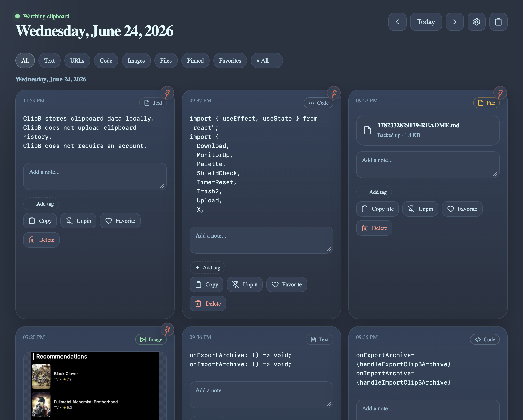
Task: Click Code type badge on 09:37 PM card
Action: (x=318, y=103)
